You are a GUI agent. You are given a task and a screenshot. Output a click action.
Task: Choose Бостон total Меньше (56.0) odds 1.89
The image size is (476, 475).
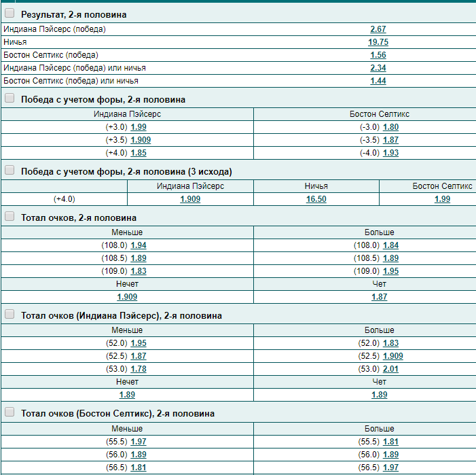tap(139, 455)
